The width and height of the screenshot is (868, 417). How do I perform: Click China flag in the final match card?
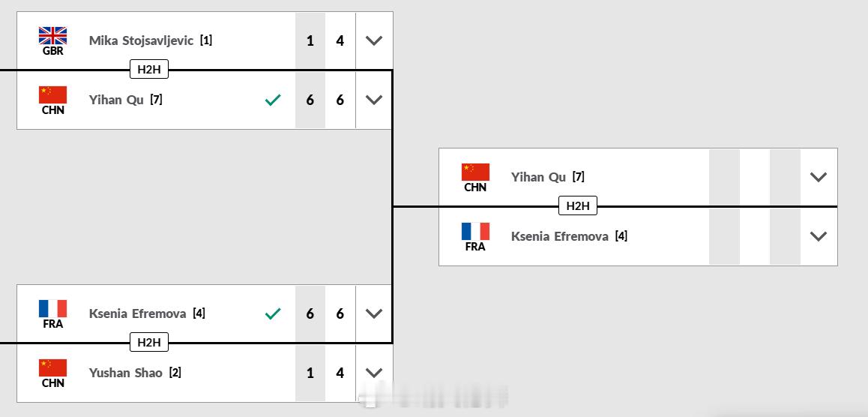point(475,172)
